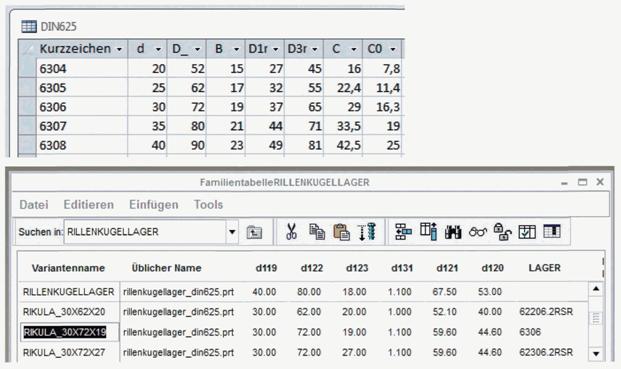
Task: Open the Tools menu
Action: [x=208, y=205]
